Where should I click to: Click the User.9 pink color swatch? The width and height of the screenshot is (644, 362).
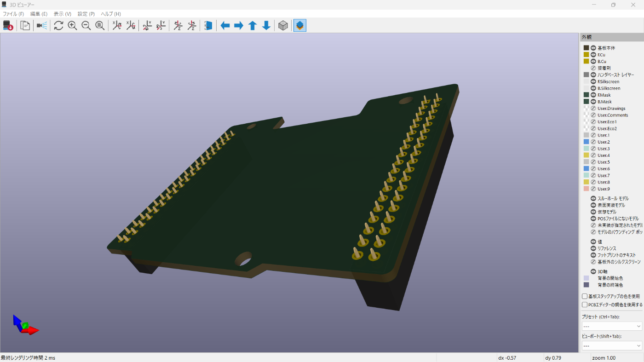pos(586,189)
